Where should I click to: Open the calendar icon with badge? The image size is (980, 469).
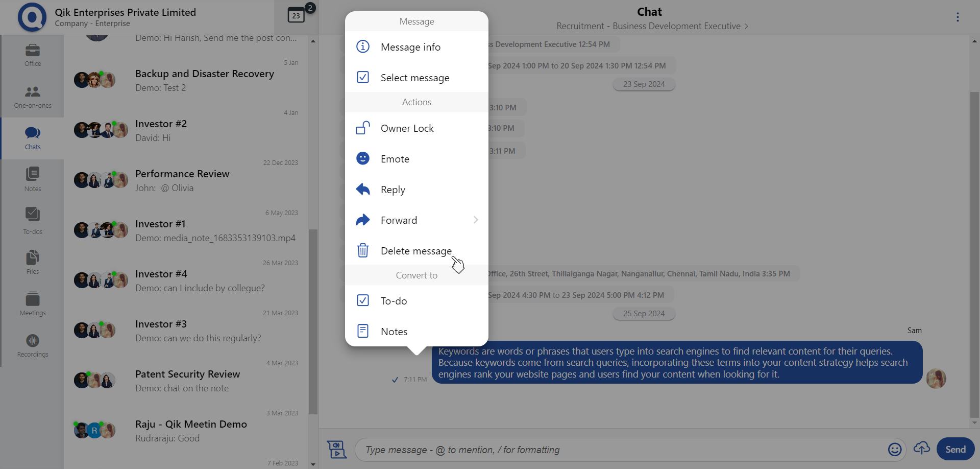click(x=297, y=15)
